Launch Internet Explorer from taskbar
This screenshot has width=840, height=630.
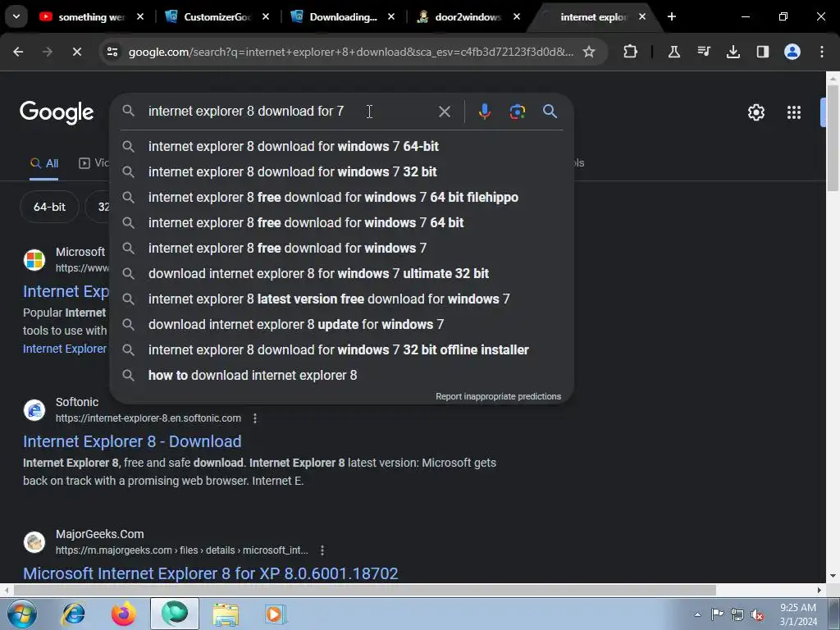(73, 614)
